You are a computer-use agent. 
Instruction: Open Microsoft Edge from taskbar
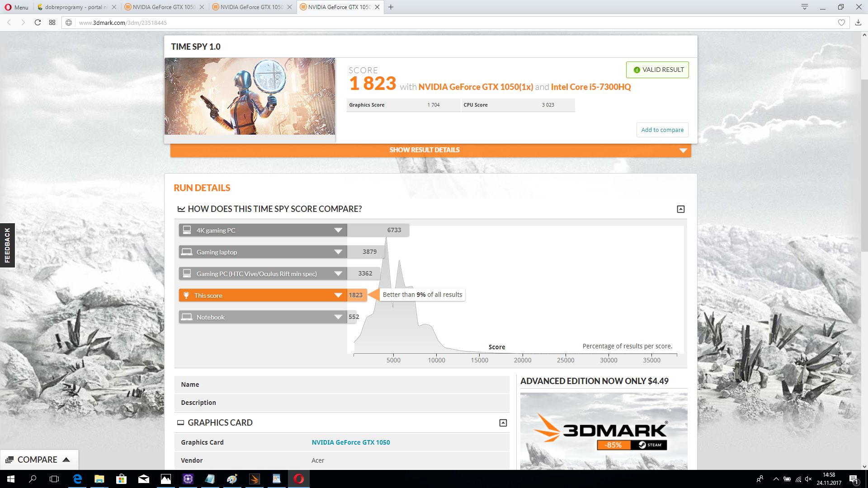click(x=77, y=479)
